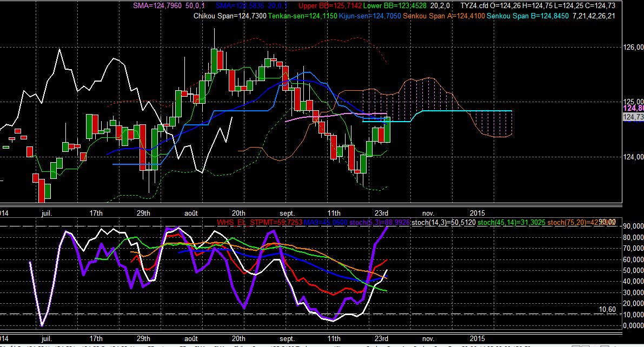The height and width of the screenshot is (347, 644).
Task: Click '29th' on the stochastic panel time axis
Action: click(x=143, y=339)
